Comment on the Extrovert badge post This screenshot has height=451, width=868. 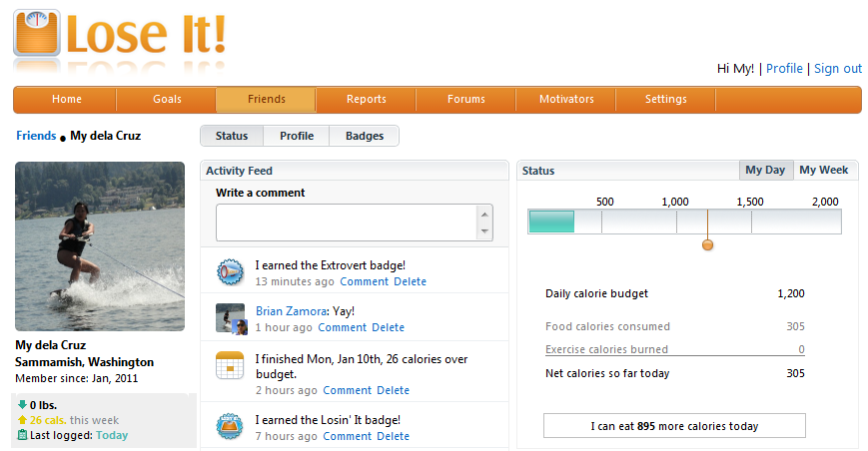[x=364, y=281]
